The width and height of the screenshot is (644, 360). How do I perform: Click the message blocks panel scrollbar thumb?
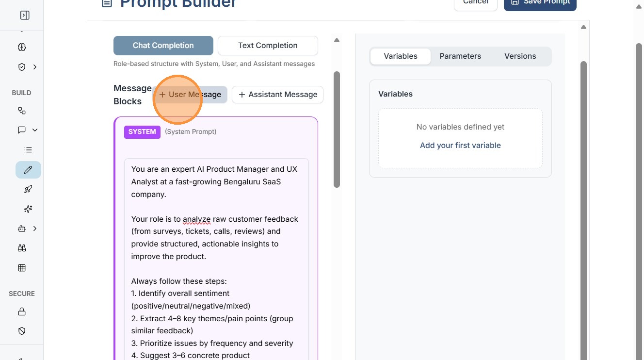tap(337, 130)
